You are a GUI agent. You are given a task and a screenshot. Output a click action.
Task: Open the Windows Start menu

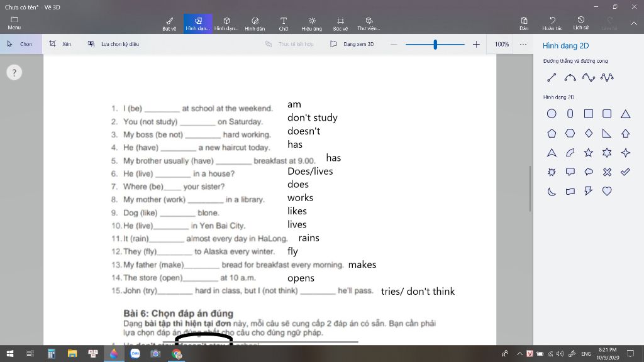[x=10, y=353]
